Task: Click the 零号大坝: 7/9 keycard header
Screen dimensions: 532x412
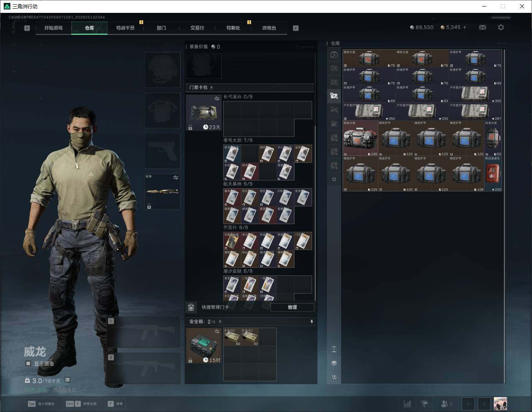Action: (238, 140)
